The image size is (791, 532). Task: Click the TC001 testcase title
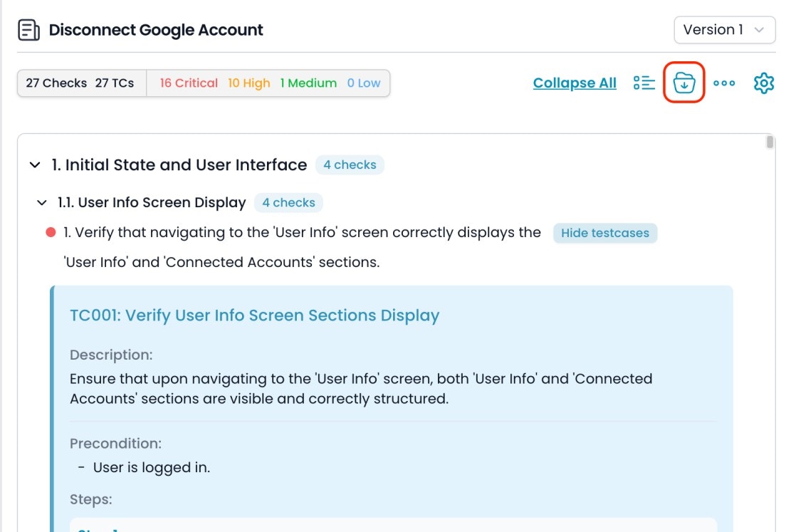tap(254, 315)
